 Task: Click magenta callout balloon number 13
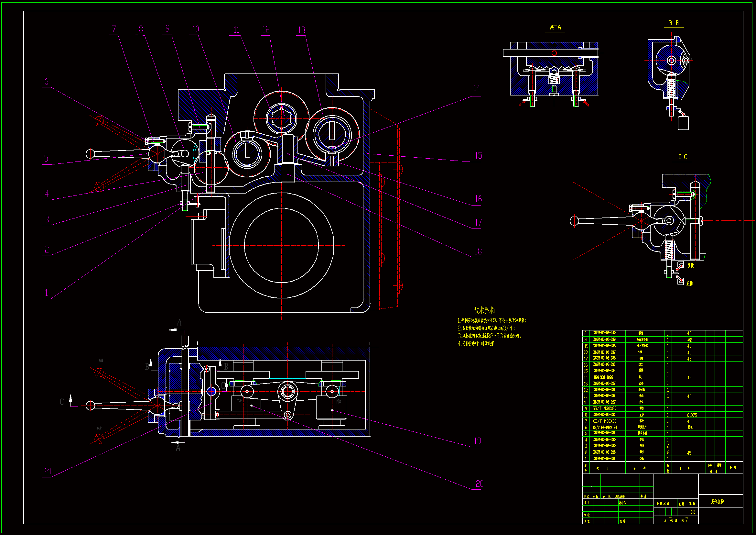(302, 30)
